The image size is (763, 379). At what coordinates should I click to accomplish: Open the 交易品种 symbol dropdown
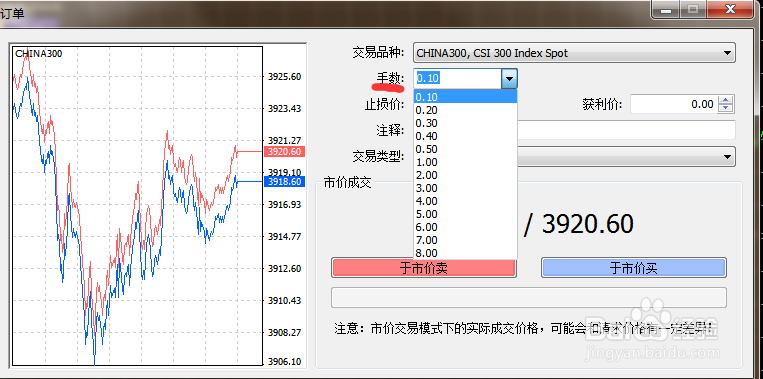pyautogui.click(x=574, y=53)
